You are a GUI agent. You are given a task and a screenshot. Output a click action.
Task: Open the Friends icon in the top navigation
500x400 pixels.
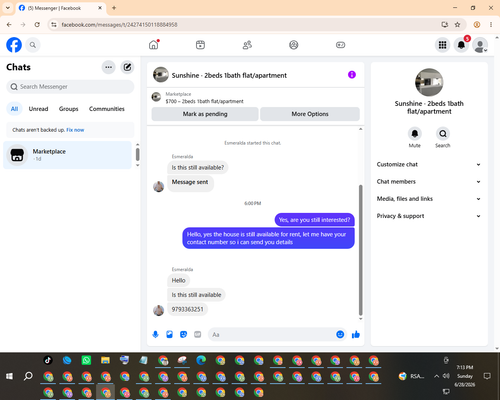click(247, 45)
